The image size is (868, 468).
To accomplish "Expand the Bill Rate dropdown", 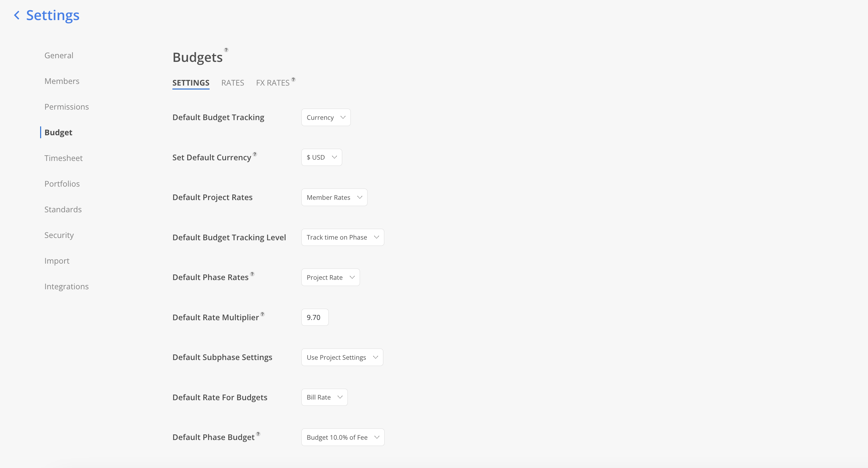I will pos(324,398).
